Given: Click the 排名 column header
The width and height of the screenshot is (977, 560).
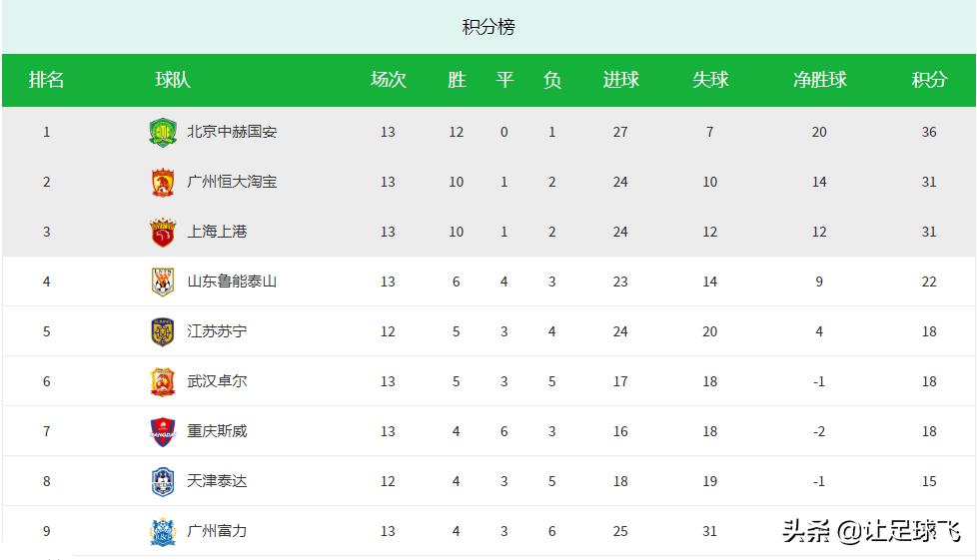Looking at the screenshot, I should [x=46, y=80].
